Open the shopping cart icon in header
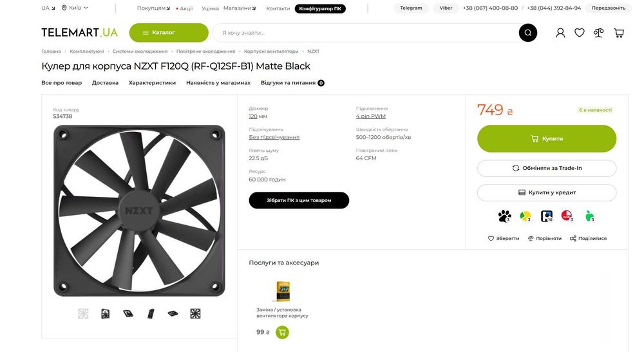This screenshot has height=352, width=644. coord(619,33)
